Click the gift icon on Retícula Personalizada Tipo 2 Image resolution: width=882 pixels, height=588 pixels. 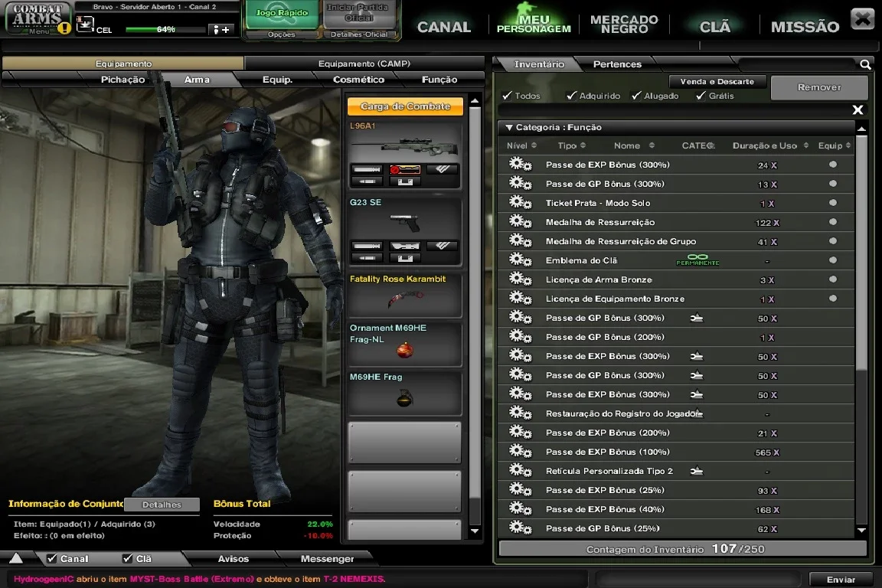(697, 471)
